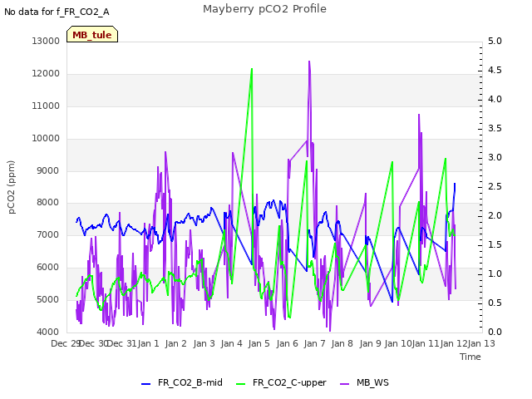Click the Dec 29 date tick label
Viewport: 532px width, 399px height.
click(65, 344)
